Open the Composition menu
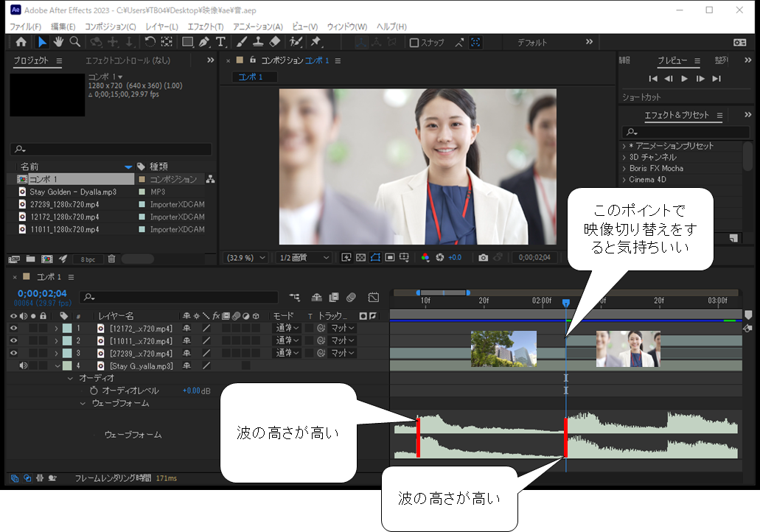This screenshot has height=532, width=760. (x=111, y=27)
